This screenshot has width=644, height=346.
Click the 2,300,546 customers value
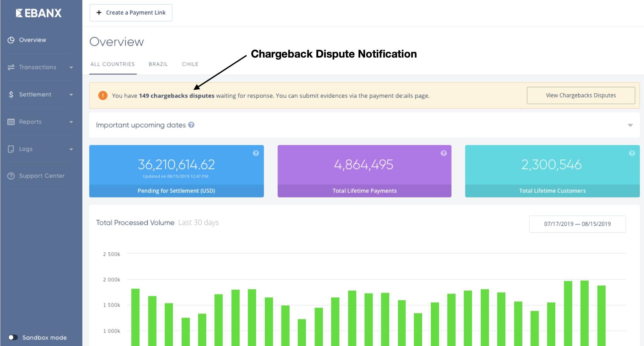tap(552, 165)
